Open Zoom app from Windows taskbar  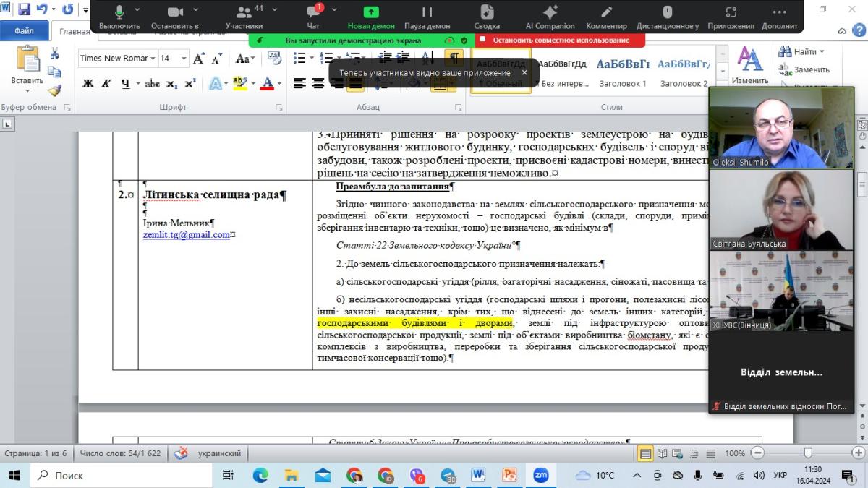(540, 475)
